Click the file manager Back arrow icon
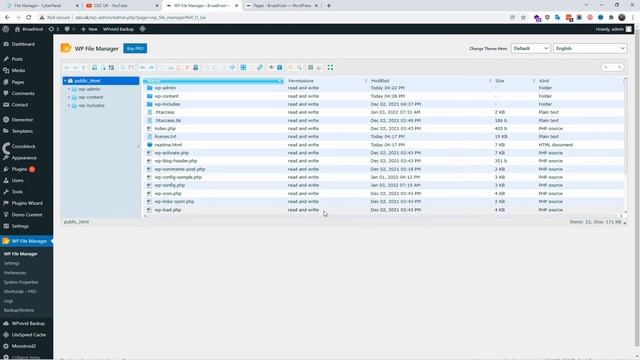 67,68
